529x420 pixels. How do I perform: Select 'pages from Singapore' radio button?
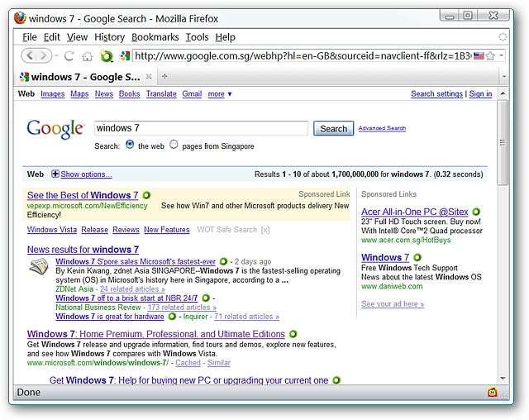[x=174, y=145]
